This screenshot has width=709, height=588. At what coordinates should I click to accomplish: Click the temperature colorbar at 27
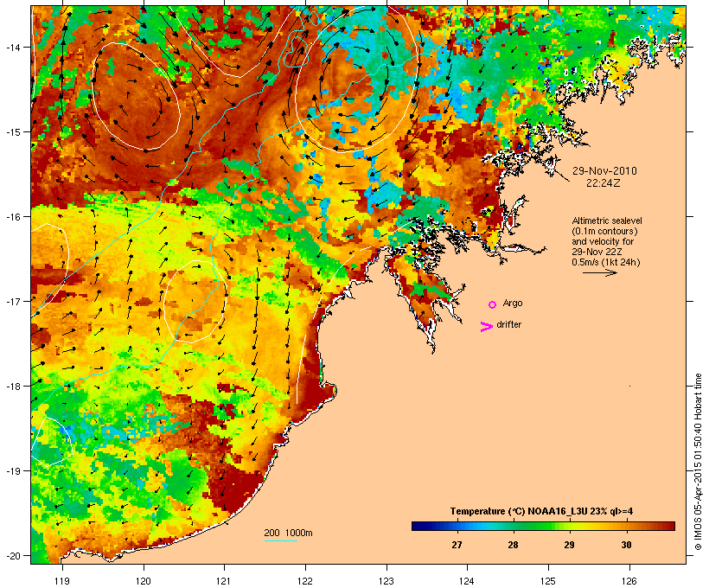tap(457, 526)
